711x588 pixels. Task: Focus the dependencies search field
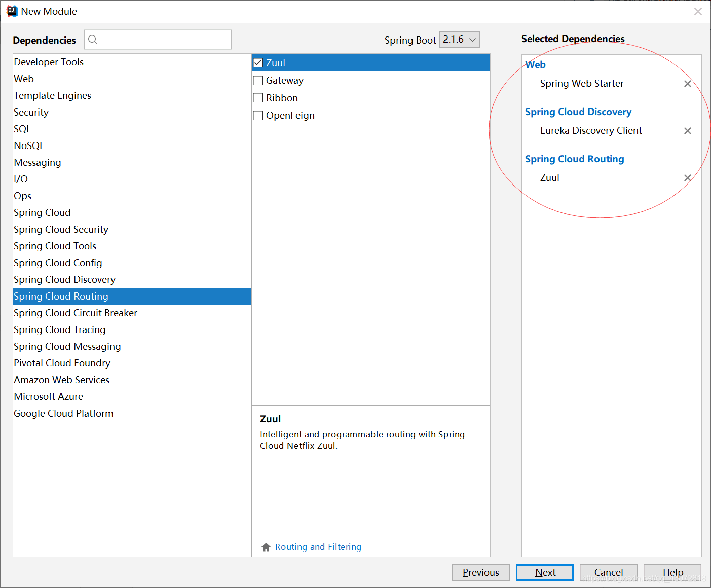(158, 40)
